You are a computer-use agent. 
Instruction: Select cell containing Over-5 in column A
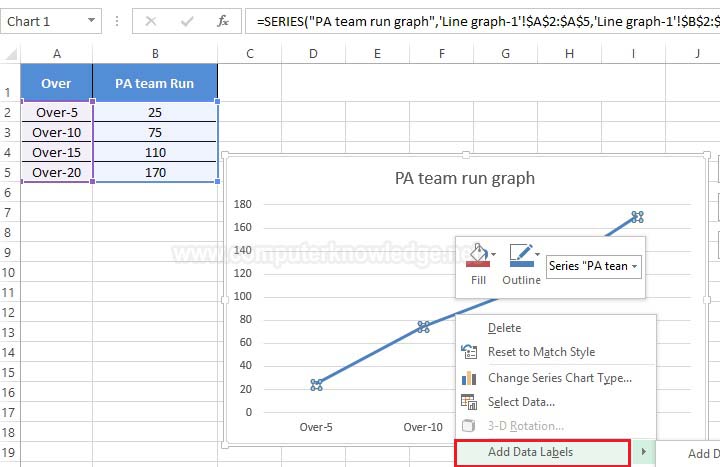coord(57,112)
